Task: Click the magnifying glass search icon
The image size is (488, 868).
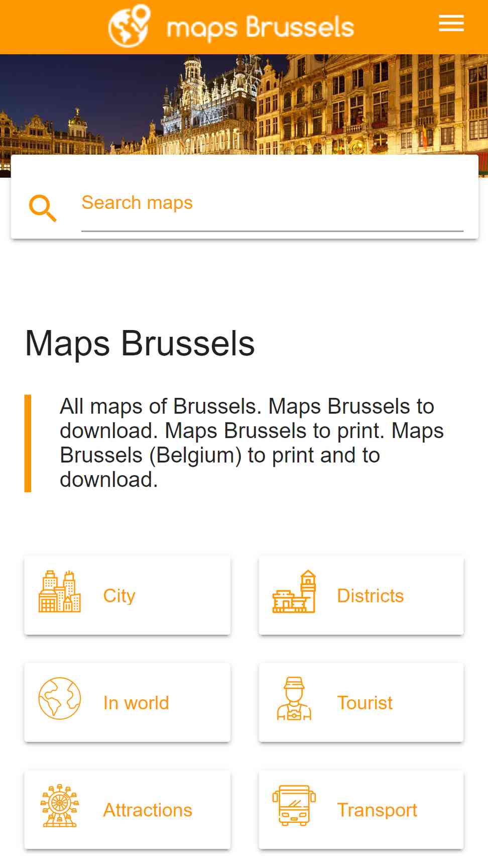Action: (43, 207)
